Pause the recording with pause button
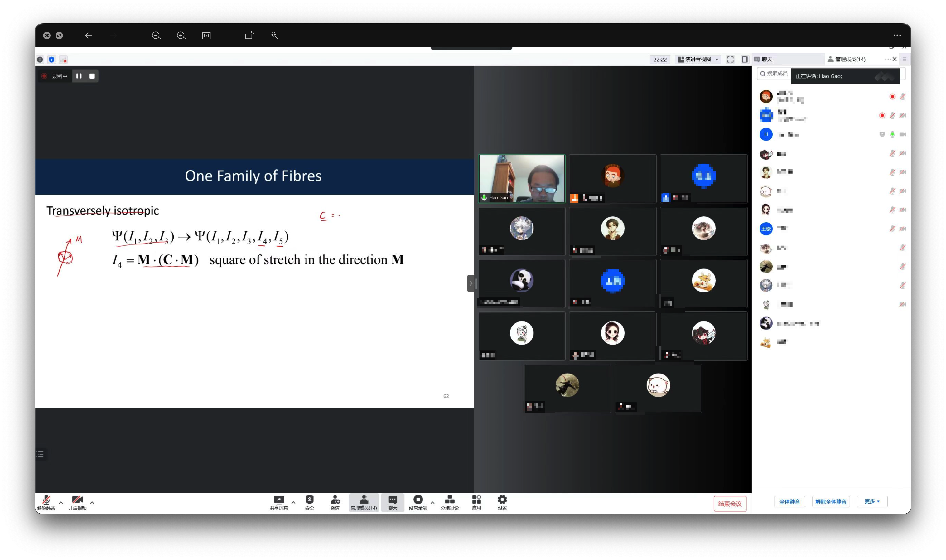Viewport: 946px width, 560px height. pyautogui.click(x=79, y=76)
